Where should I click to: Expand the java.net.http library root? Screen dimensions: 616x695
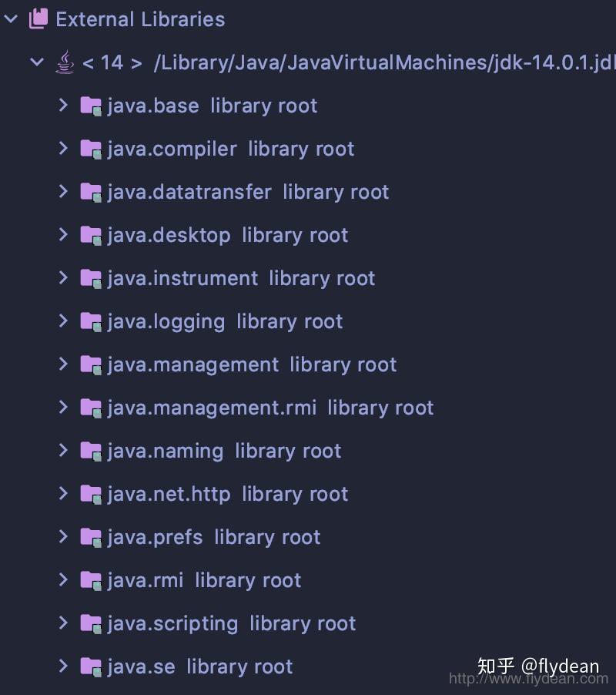[64, 494]
